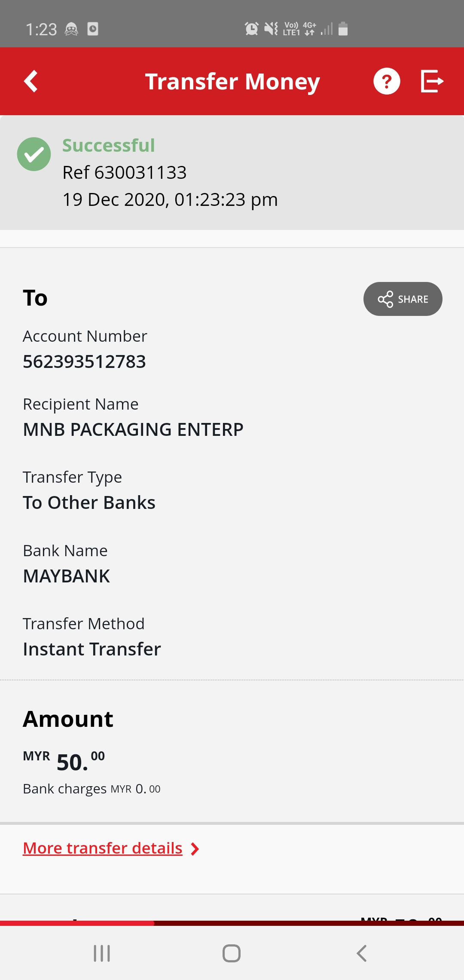The height and width of the screenshot is (980, 464).
Task: Tap recipient name MNB PACKAGING ENTERP
Action: pos(133,429)
